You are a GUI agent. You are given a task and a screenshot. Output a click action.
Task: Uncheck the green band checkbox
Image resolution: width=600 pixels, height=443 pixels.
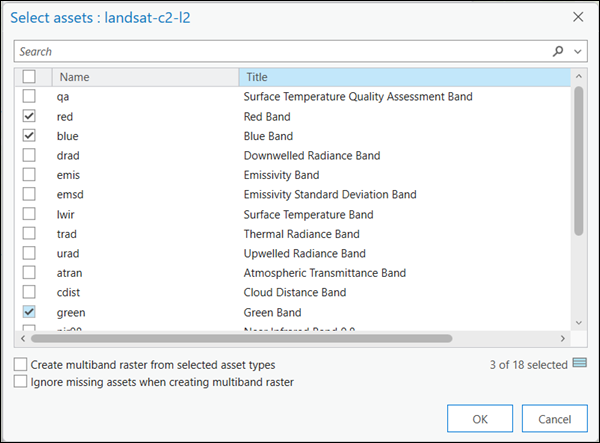29,312
